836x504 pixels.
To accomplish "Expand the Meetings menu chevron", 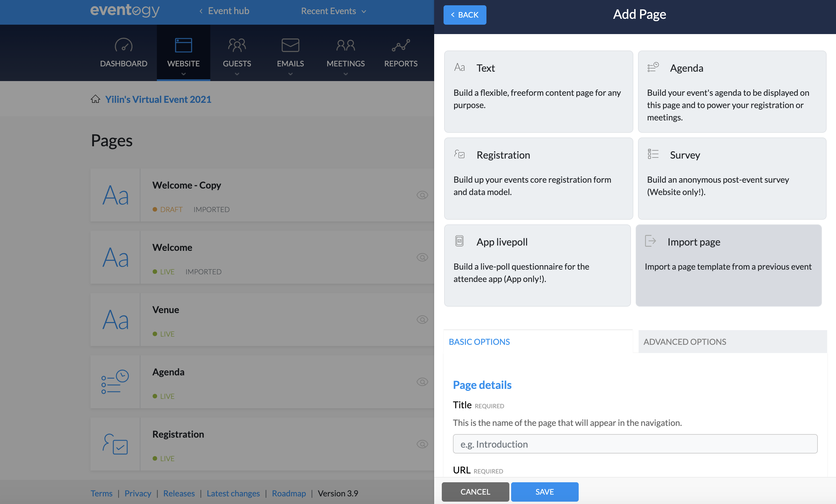I will coord(345,74).
